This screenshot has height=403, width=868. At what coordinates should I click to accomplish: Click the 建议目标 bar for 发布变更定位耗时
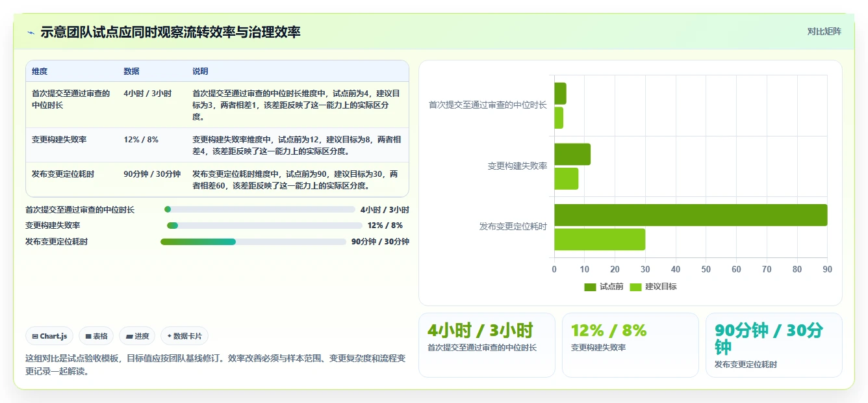click(x=600, y=239)
